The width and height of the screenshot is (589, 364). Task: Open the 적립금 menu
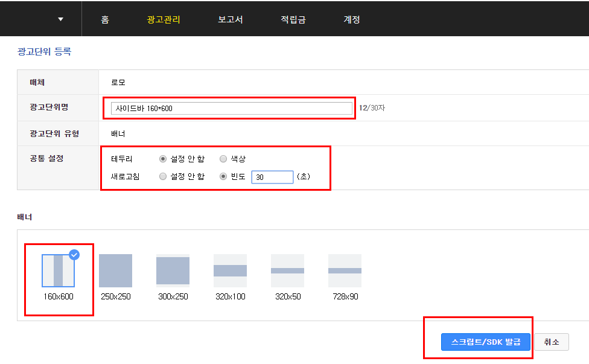click(x=293, y=19)
